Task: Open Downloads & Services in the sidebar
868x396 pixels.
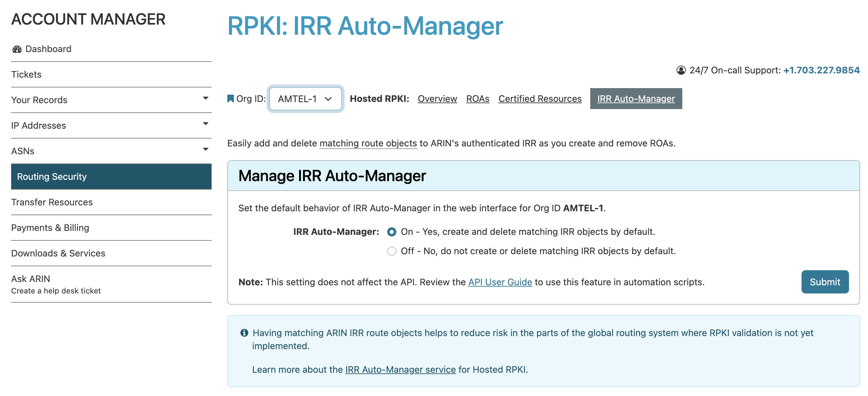Action: (111, 254)
